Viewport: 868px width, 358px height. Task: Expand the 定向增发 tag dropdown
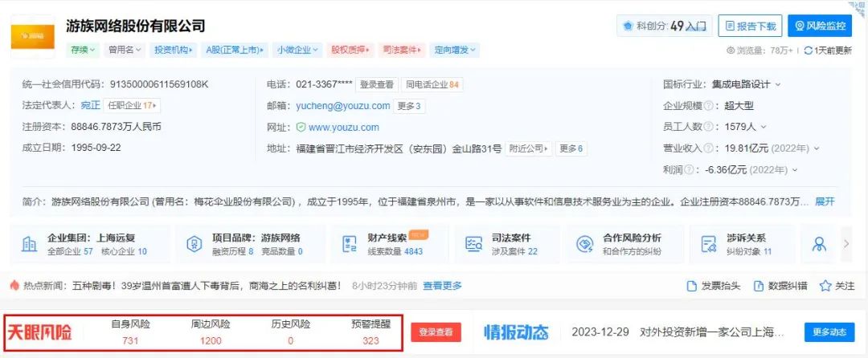coord(454,50)
